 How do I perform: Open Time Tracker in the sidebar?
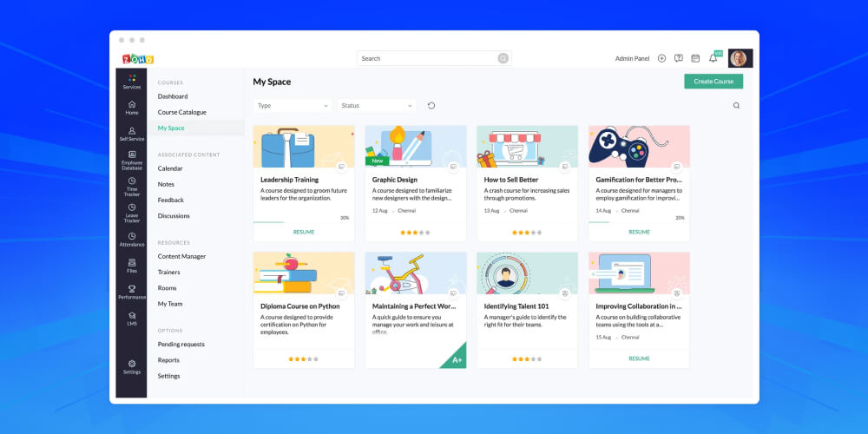132,187
